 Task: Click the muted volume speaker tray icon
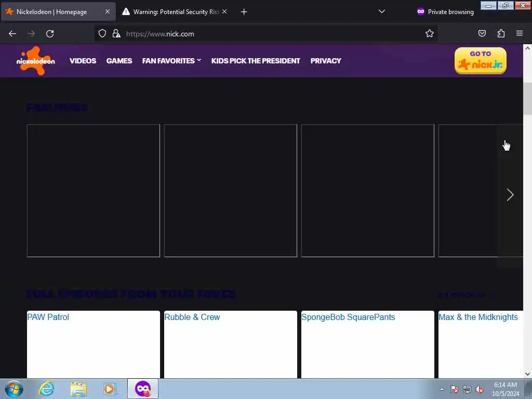pyautogui.click(x=480, y=390)
